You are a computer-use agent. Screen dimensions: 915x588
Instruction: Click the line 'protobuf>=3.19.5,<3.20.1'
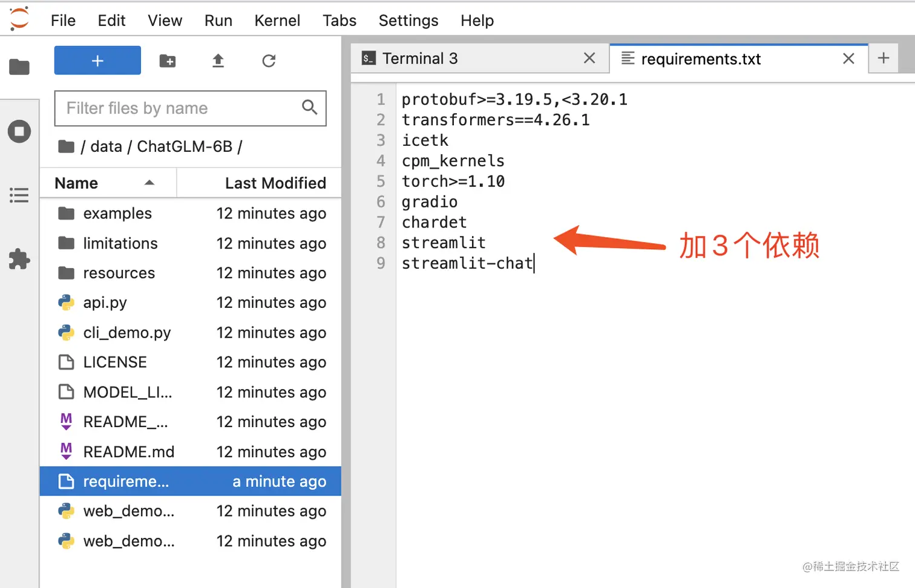pos(514,99)
